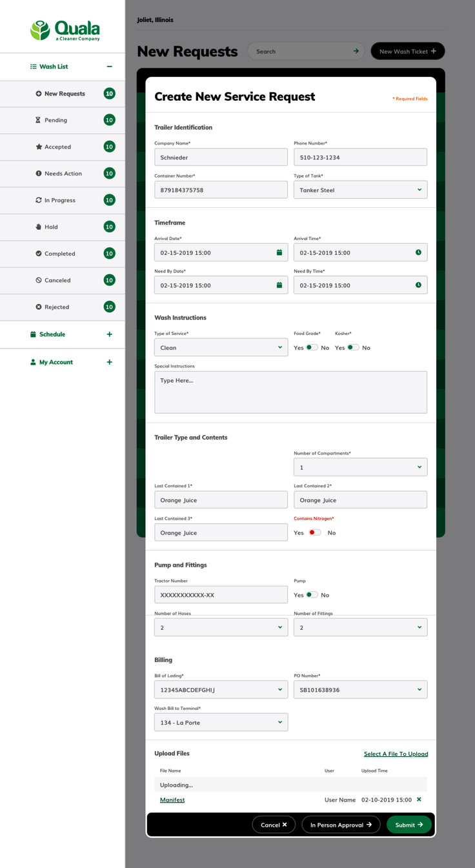Toggle the Kosher switch
The height and width of the screenshot is (868, 475).
click(353, 347)
